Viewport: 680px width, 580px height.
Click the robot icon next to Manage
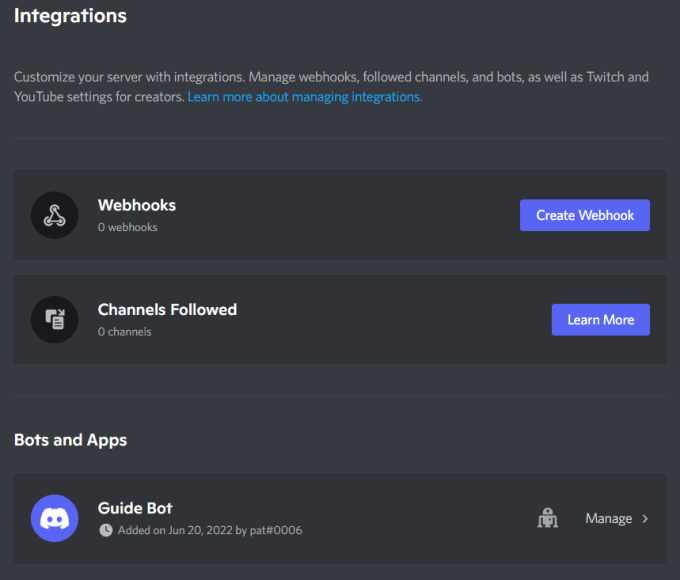pos(546,518)
